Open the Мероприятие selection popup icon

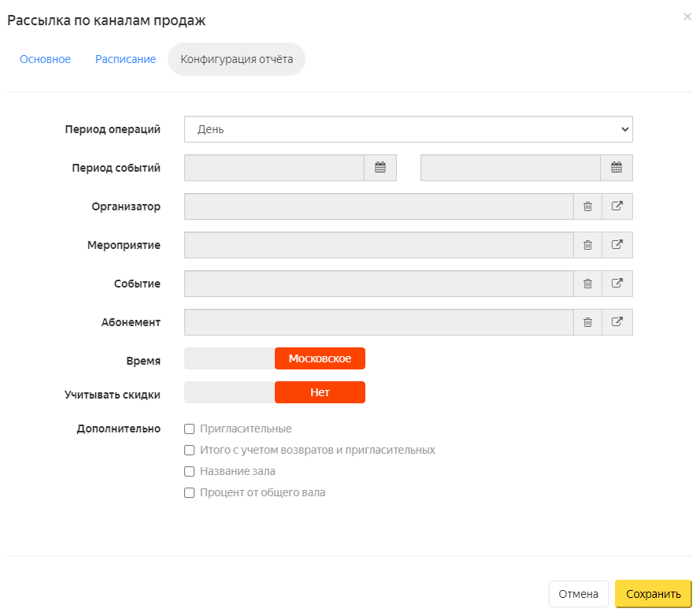tap(617, 245)
